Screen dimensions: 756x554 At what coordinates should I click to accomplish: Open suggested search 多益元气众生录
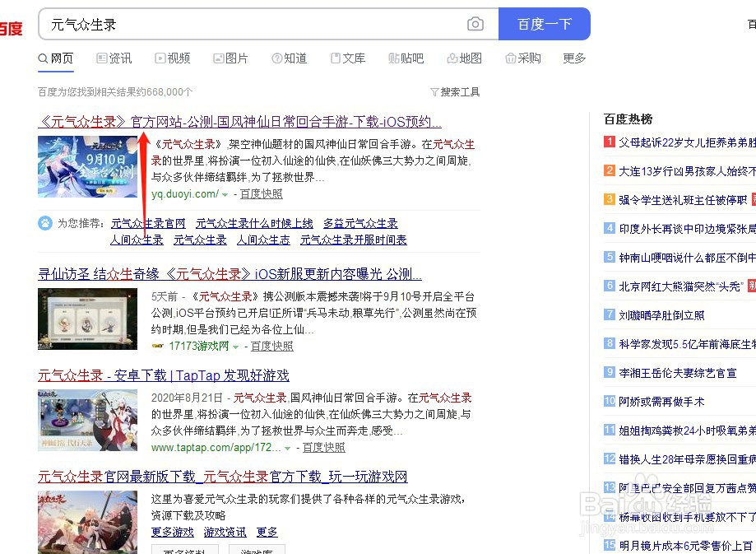pyautogui.click(x=360, y=223)
